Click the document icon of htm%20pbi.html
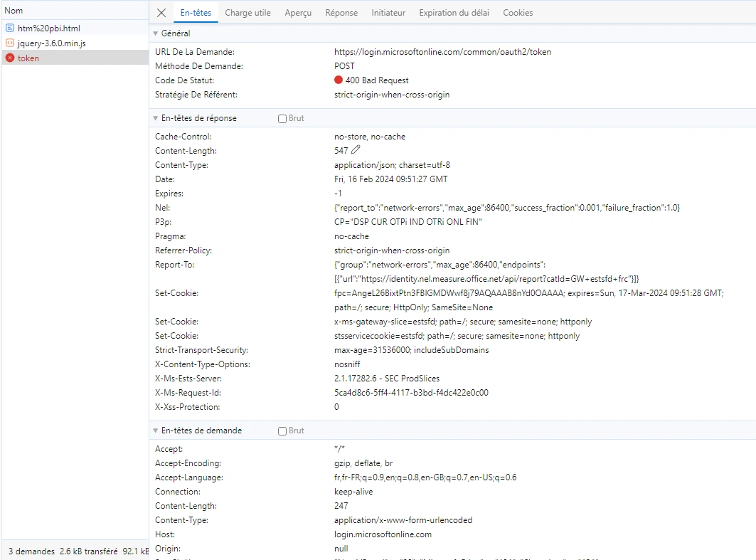Image resolution: width=756 pixels, height=560 pixels. pyautogui.click(x=10, y=28)
